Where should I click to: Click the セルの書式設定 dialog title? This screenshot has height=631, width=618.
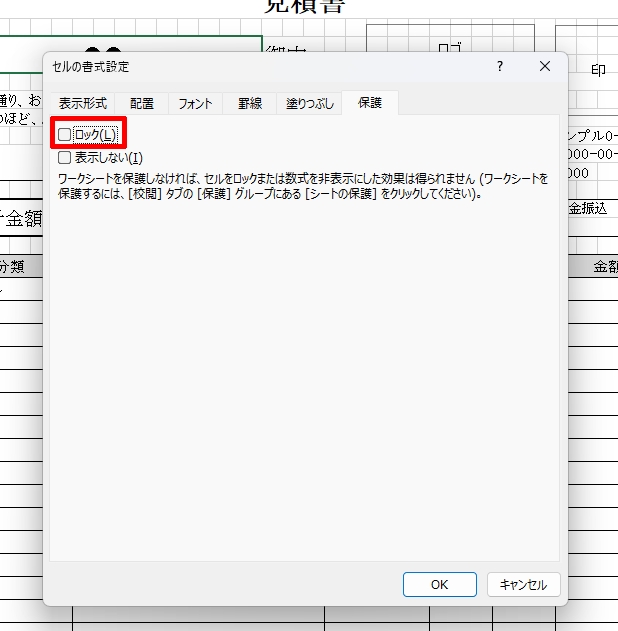click(91, 66)
